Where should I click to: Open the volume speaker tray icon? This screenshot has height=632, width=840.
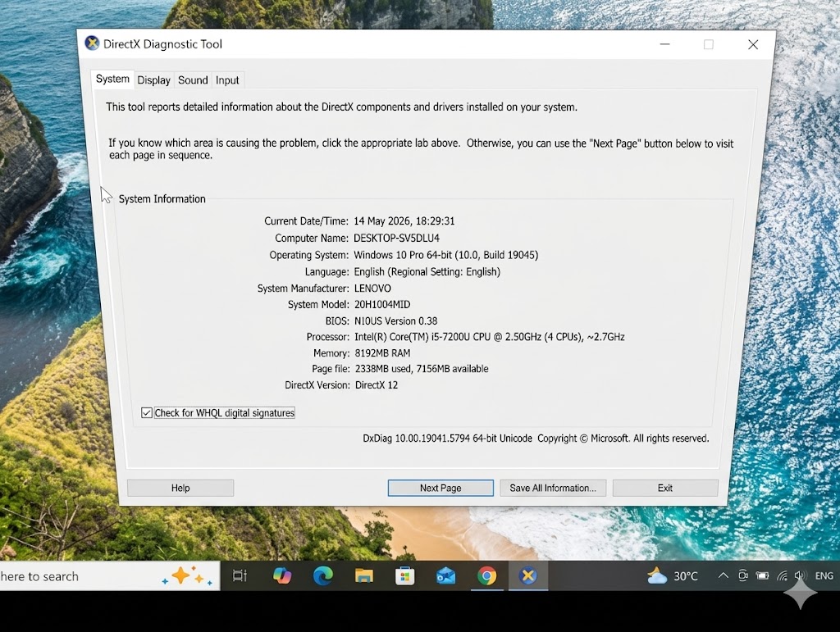pyautogui.click(x=801, y=575)
